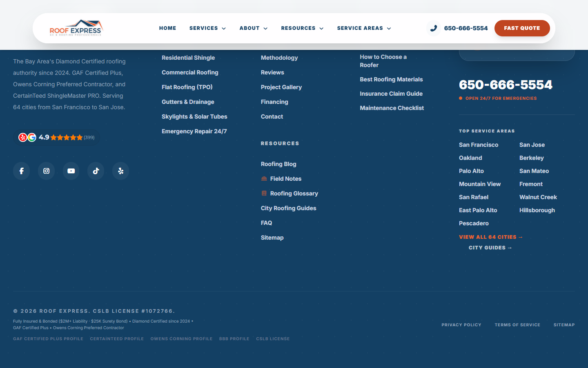Open the BBB Profile link

tap(234, 339)
